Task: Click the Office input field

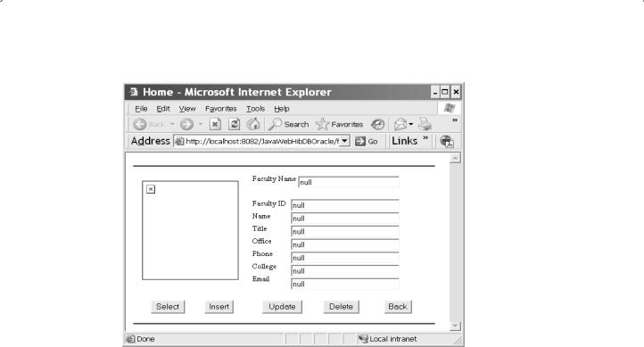Action: [345, 244]
